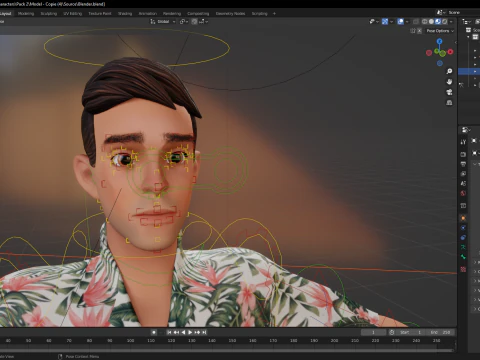Open the Tool properties tab
Screen dimensions: 480x360
(463, 142)
